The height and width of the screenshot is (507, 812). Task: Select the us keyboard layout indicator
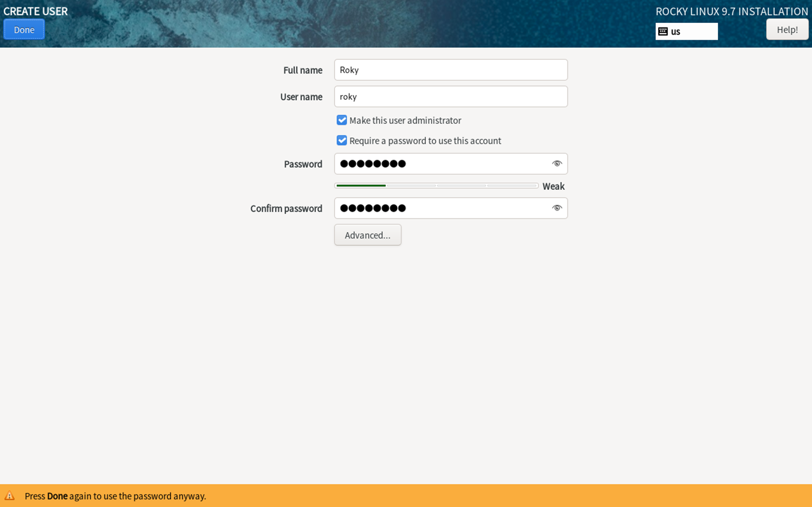coord(686,32)
